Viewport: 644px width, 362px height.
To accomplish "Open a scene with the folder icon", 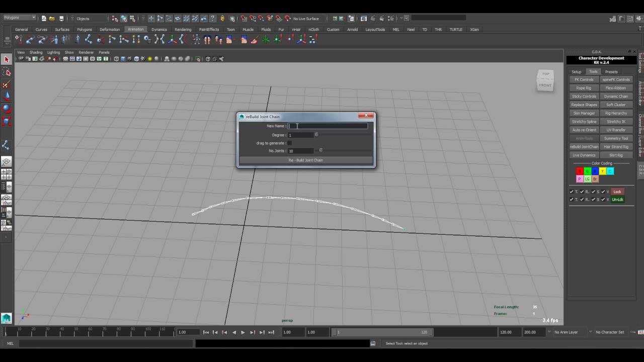I will (52, 19).
